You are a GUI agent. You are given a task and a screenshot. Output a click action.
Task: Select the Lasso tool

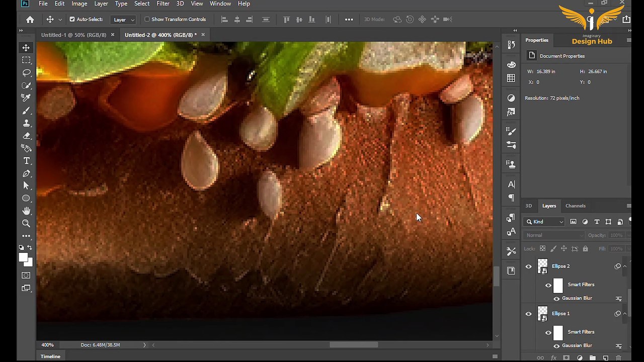(x=26, y=73)
